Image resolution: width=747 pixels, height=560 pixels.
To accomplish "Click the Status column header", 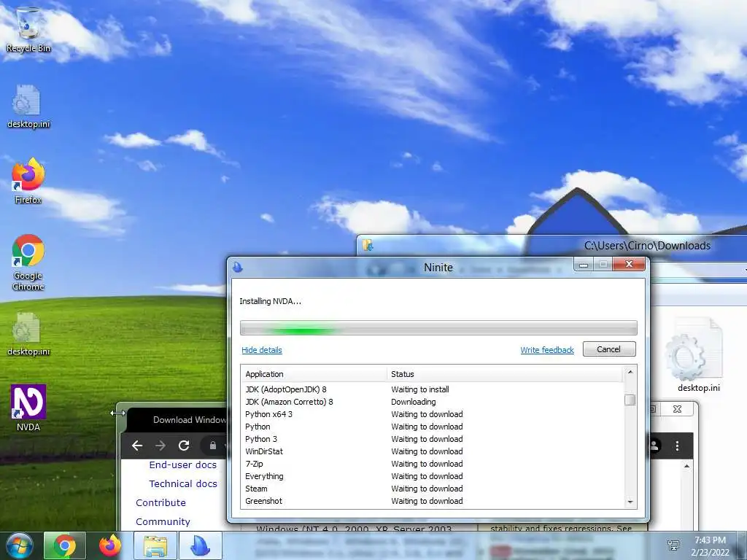I will tap(505, 374).
